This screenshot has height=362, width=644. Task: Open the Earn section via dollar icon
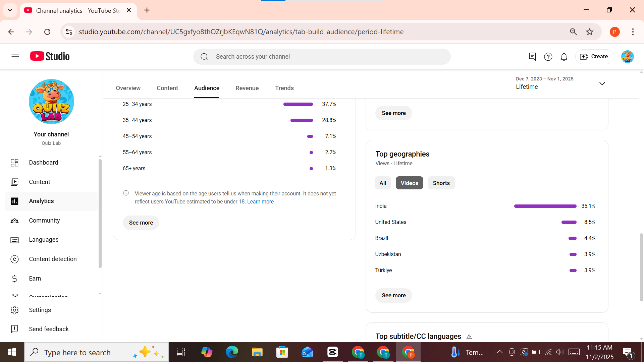coord(15,278)
